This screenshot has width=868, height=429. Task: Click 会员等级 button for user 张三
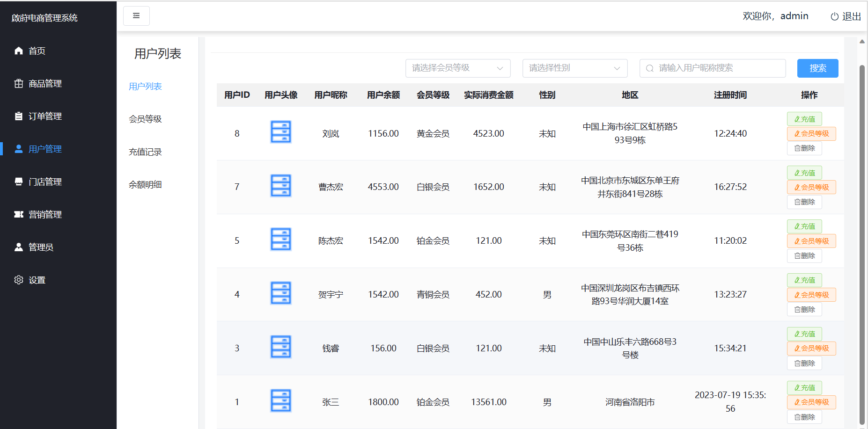[811, 402]
